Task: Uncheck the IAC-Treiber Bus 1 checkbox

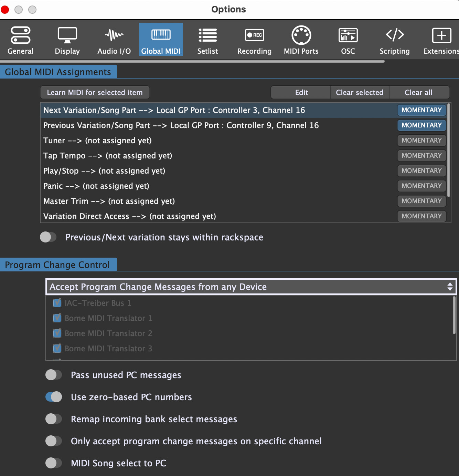Action: click(57, 303)
